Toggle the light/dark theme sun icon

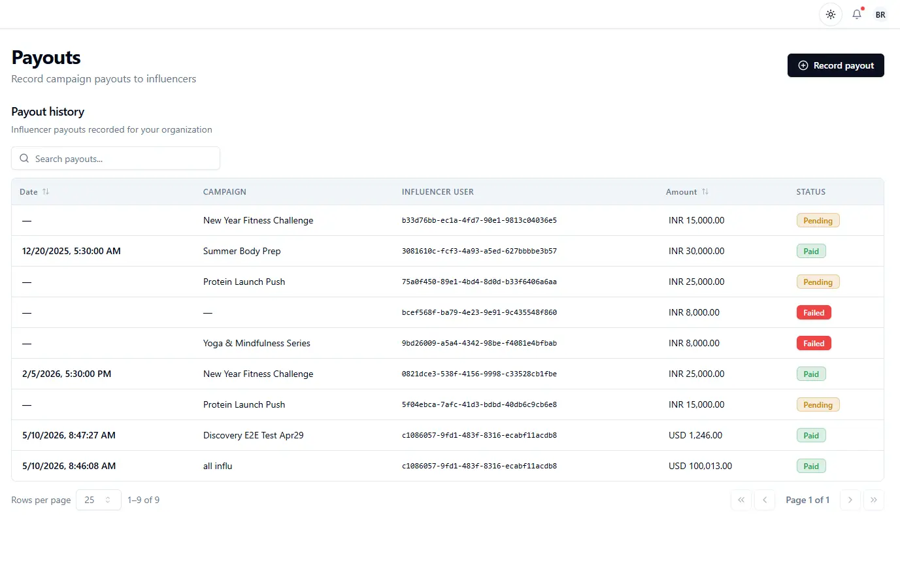tap(830, 14)
